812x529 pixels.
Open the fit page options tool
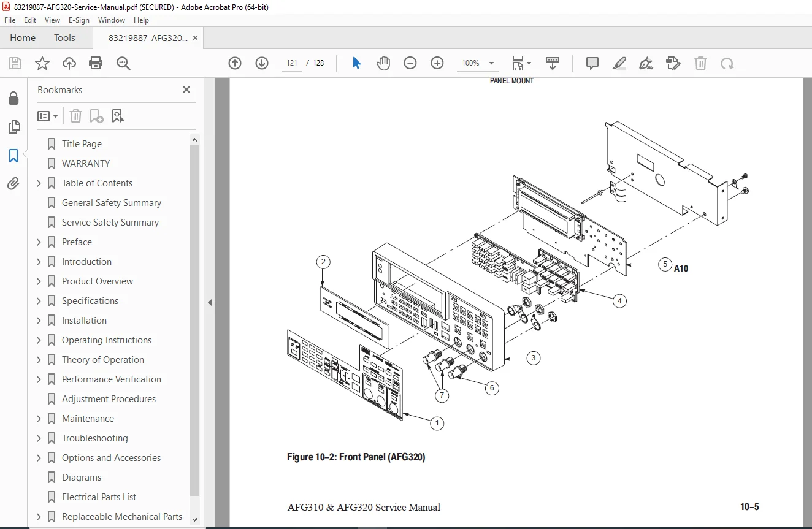pos(521,63)
